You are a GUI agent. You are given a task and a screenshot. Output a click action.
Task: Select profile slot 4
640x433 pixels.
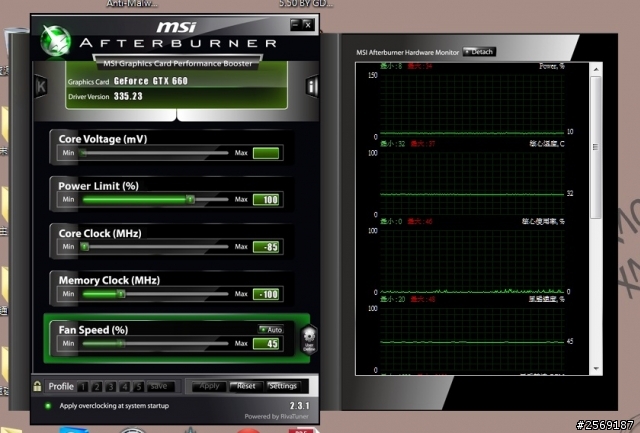[124, 386]
